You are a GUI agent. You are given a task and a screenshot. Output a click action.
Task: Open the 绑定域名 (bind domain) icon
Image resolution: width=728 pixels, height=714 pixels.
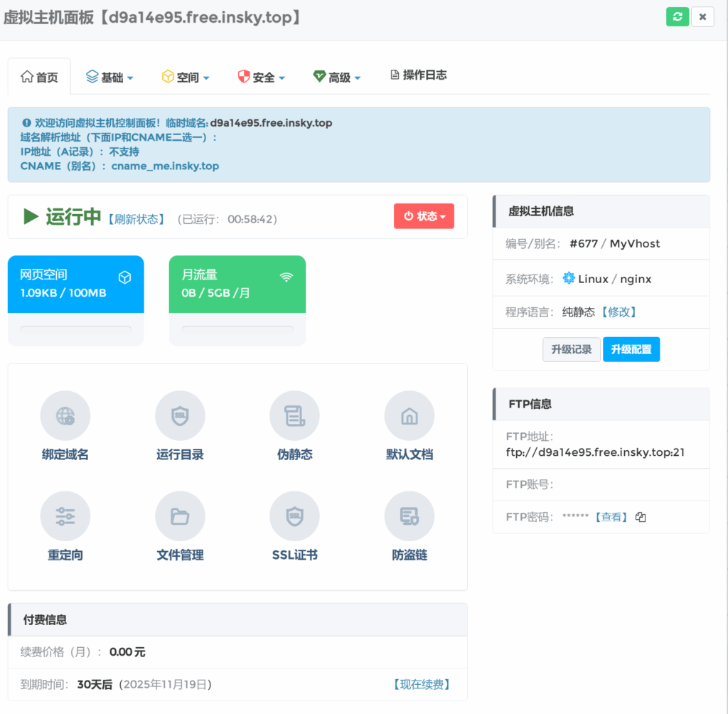pos(65,415)
